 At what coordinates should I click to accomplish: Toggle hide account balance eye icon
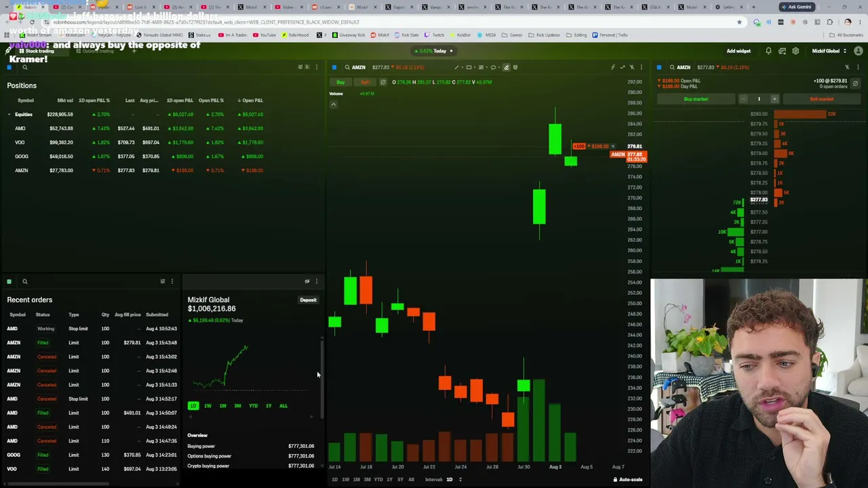307,281
